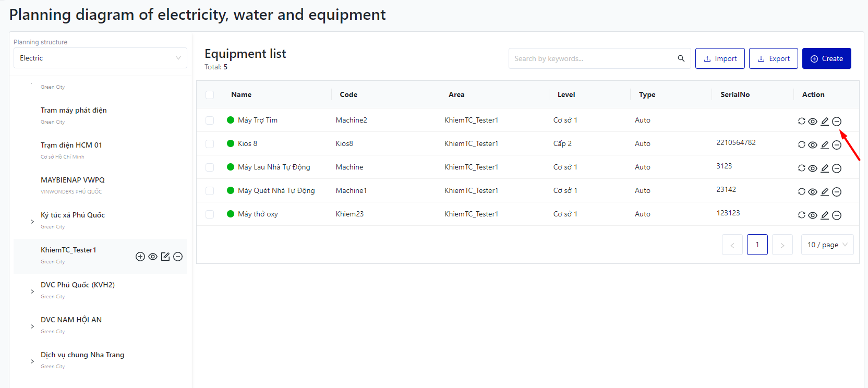Remove KhiemTC_Tester1 node with the minus icon
Image resolution: width=868 pixels, height=388 pixels.
[x=178, y=257]
